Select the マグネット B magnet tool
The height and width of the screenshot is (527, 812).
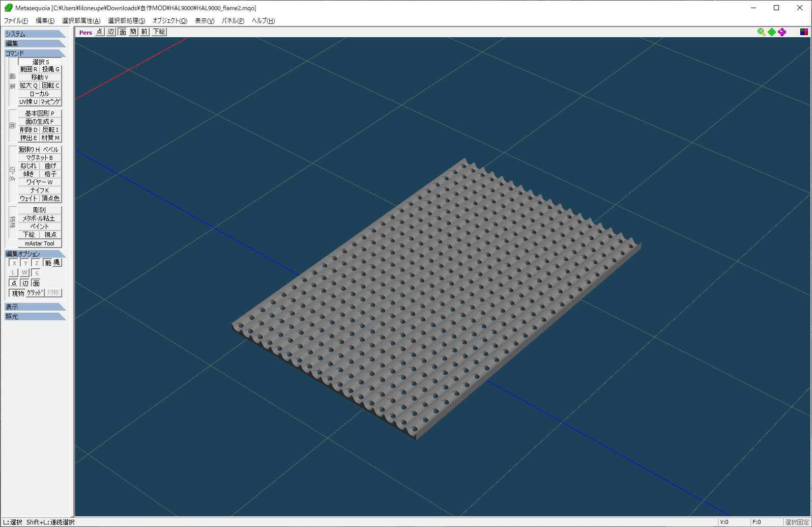coord(40,158)
